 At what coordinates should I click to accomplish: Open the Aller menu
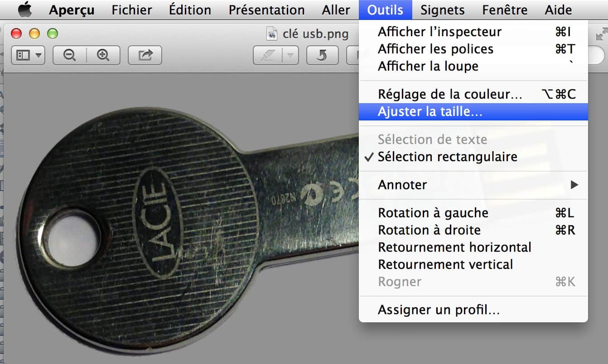pyautogui.click(x=336, y=10)
